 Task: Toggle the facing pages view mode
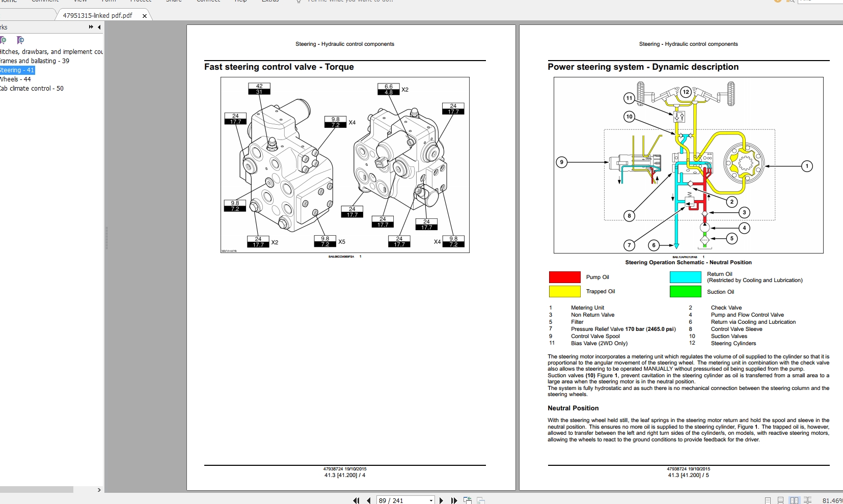pyautogui.click(x=795, y=500)
